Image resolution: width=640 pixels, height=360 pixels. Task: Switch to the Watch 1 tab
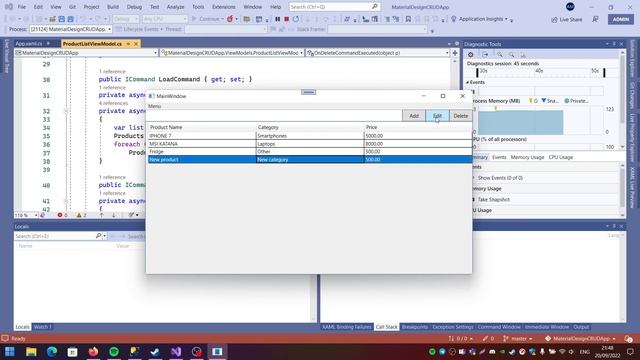click(42, 327)
